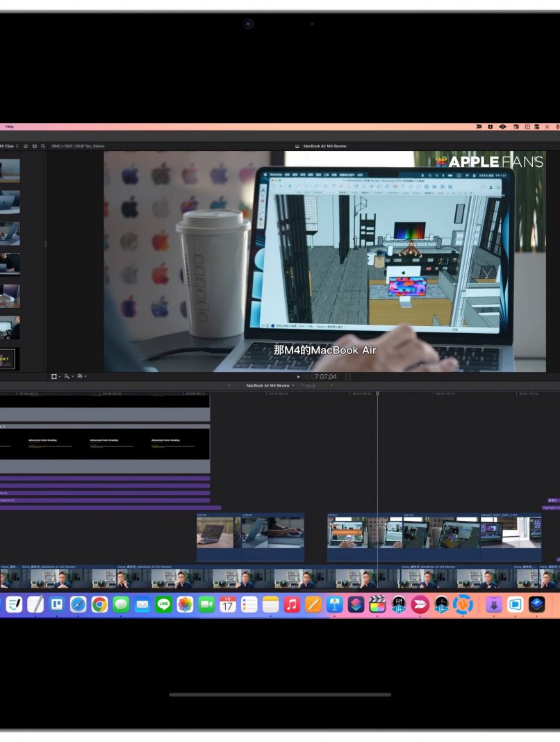Go forward in timeline history
This screenshot has height=742, width=560.
[331, 385]
